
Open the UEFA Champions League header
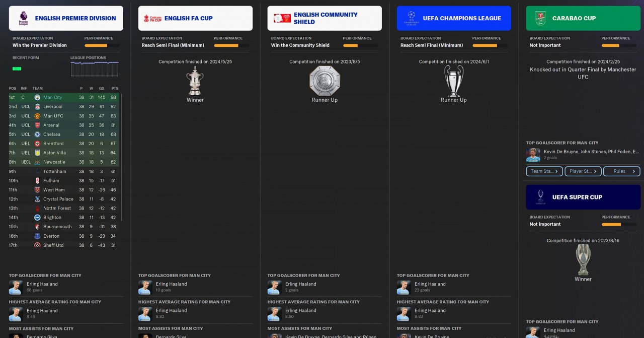point(454,18)
